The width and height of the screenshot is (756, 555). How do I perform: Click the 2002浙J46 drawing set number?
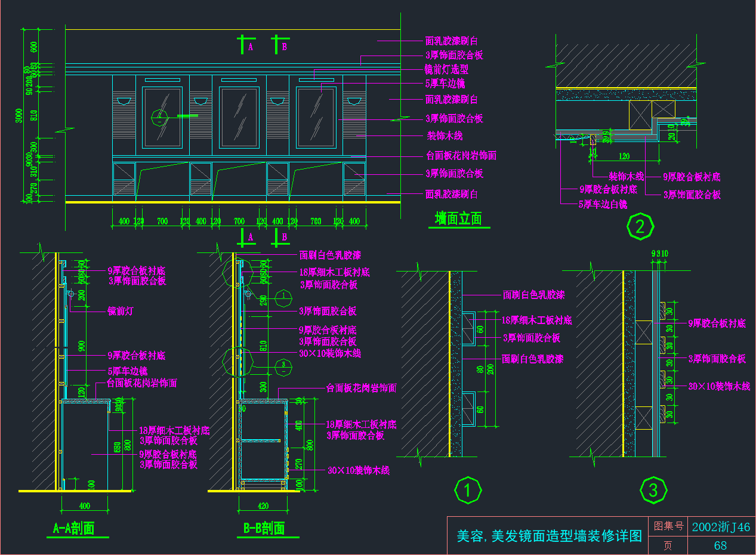pyautogui.click(x=721, y=527)
